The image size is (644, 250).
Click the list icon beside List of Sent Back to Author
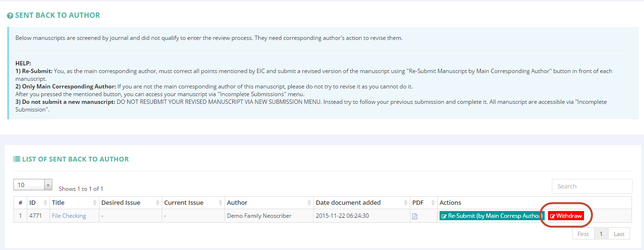(17, 159)
